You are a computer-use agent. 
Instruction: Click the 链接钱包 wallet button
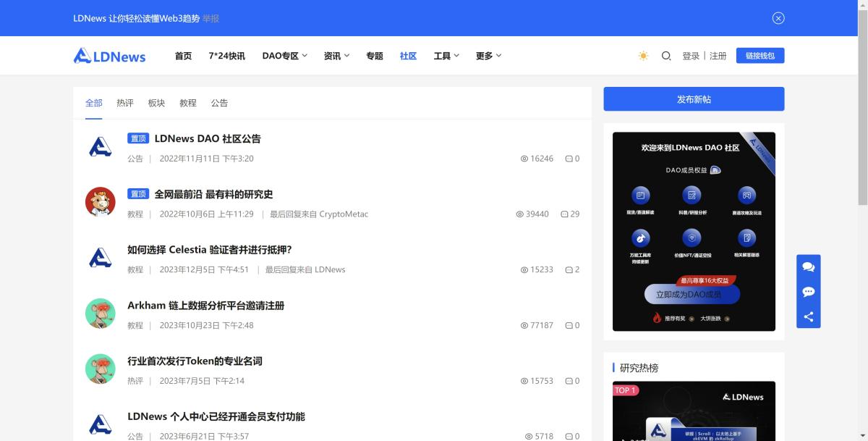click(x=760, y=55)
